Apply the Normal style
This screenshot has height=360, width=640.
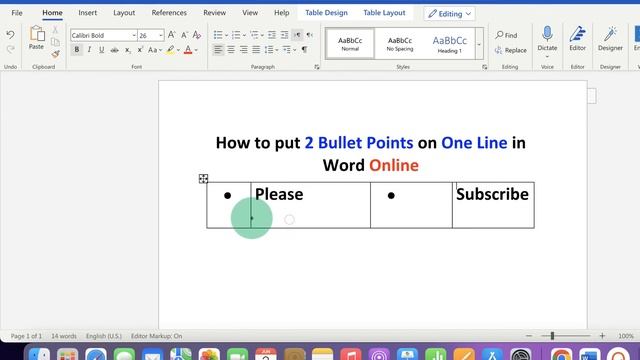point(350,44)
